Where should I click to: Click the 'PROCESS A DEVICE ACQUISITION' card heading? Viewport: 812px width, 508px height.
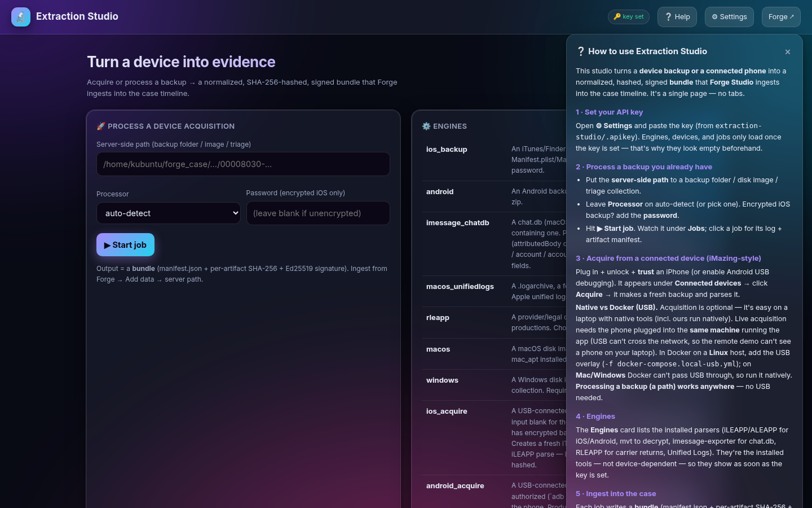tap(171, 126)
